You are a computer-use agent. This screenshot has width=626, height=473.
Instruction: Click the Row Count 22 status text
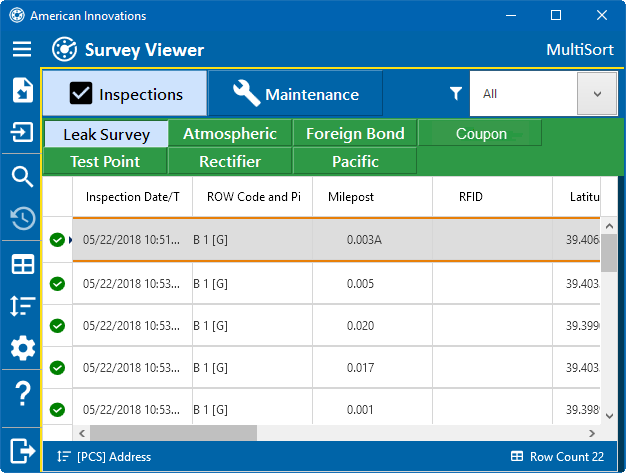coord(567,456)
